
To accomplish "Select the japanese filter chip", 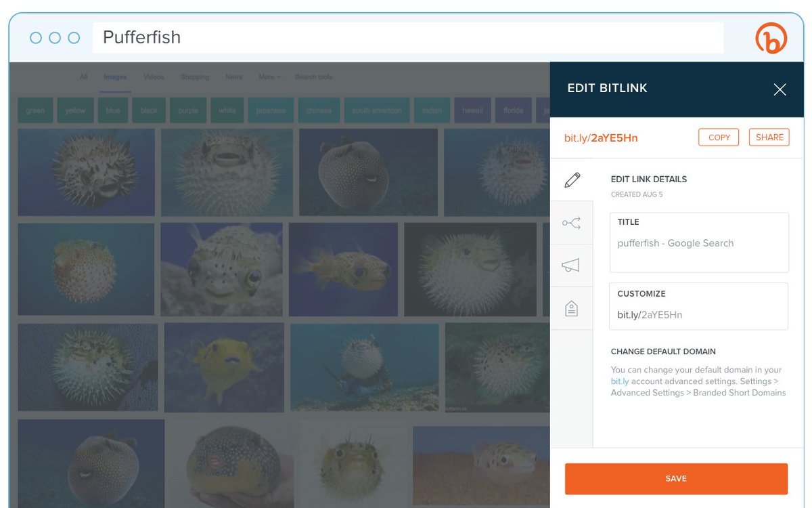I will coord(271,110).
